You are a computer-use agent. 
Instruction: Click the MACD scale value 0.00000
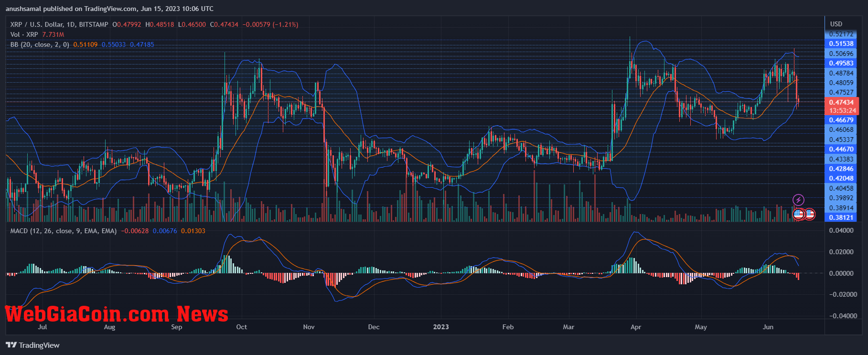[x=841, y=273]
